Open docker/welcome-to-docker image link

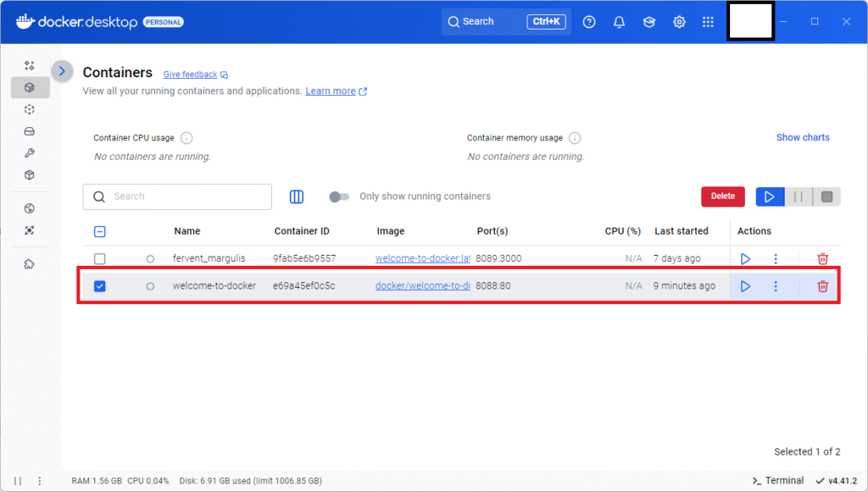pyautogui.click(x=422, y=286)
